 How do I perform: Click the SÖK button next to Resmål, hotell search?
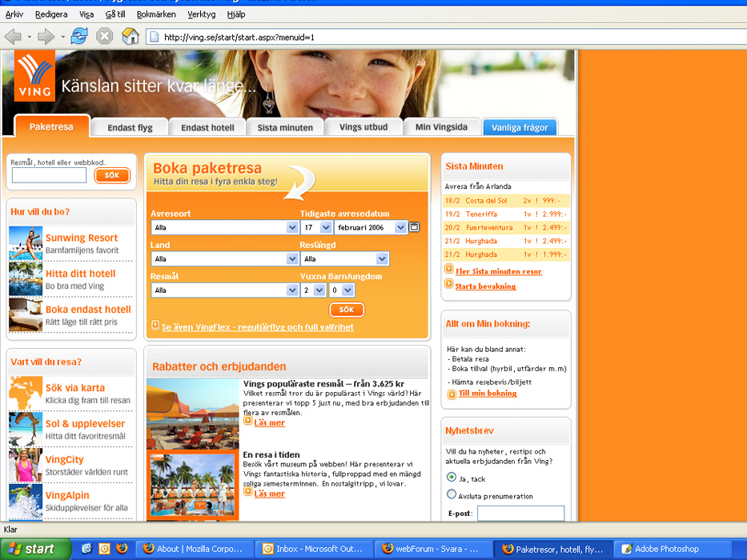tap(112, 175)
